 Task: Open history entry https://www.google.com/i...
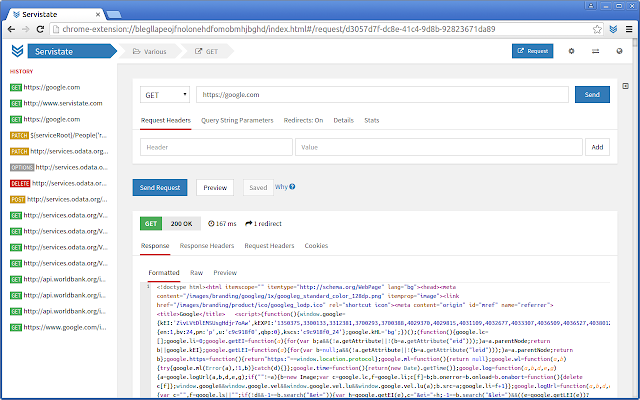(59, 327)
